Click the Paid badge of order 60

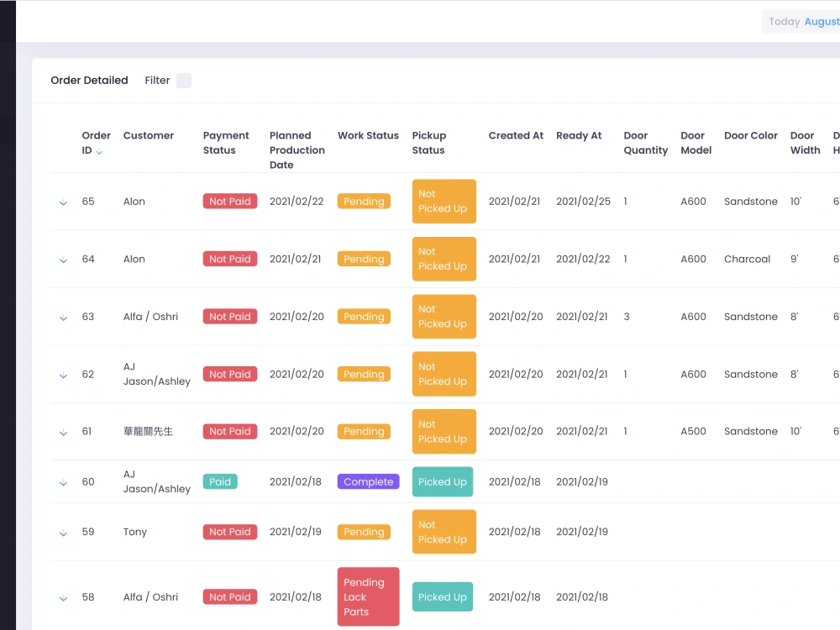click(x=220, y=481)
